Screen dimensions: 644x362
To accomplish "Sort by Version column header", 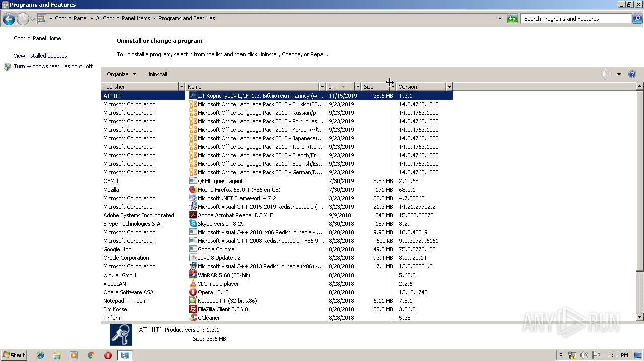I will click(421, 87).
